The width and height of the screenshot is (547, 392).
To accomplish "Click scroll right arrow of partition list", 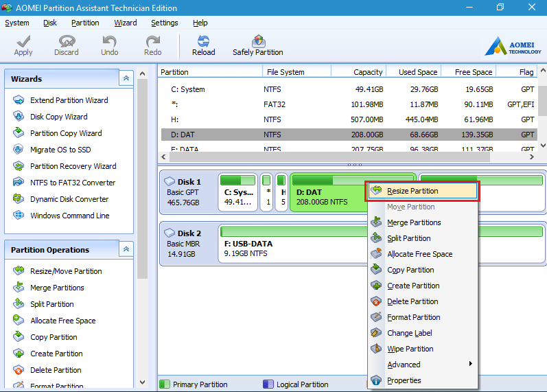I will [x=531, y=157].
